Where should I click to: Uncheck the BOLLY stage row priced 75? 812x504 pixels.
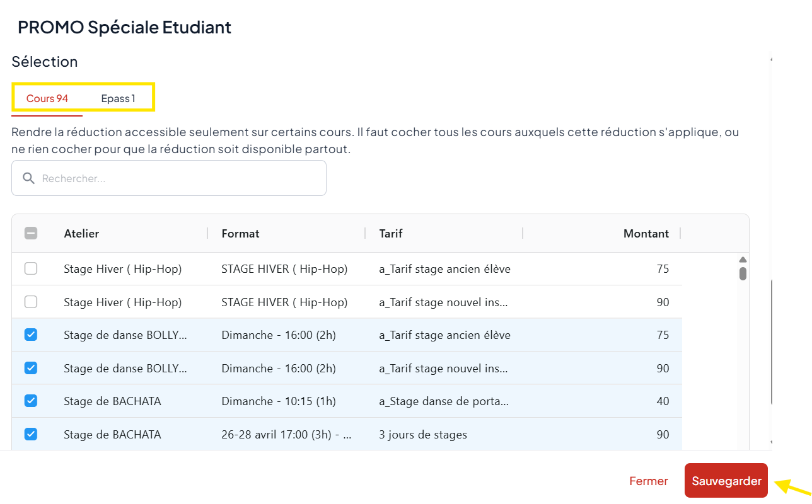(x=30, y=335)
